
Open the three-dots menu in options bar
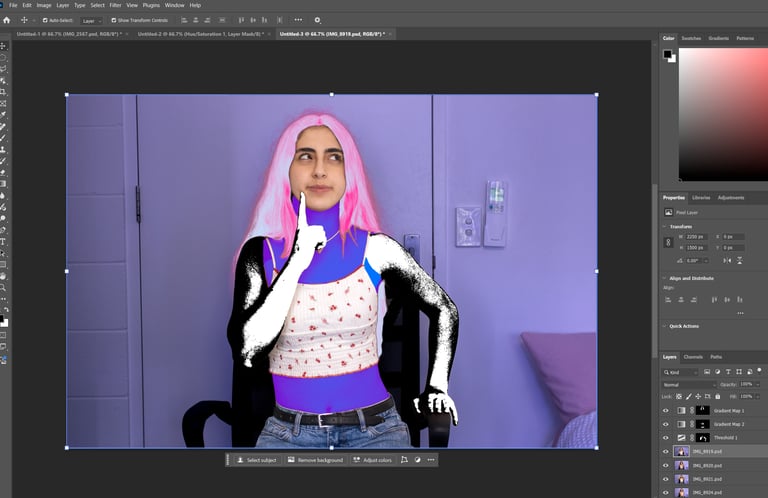(x=298, y=19)
